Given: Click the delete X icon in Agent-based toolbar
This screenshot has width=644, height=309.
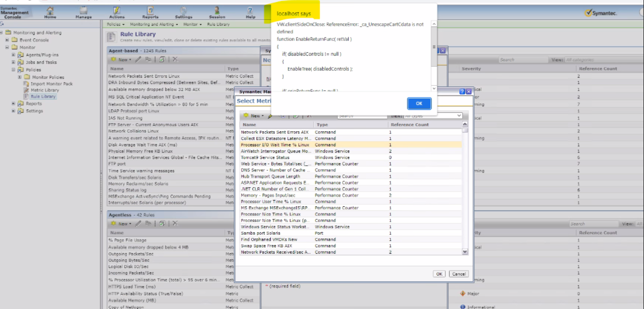Looking at the screenshot, I should tap(175, 60).
